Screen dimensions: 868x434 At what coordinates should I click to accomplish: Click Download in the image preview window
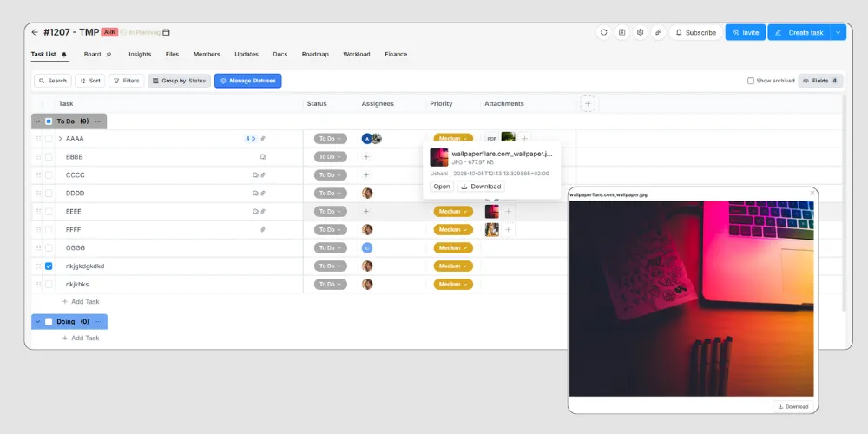[x=793, y=406]
